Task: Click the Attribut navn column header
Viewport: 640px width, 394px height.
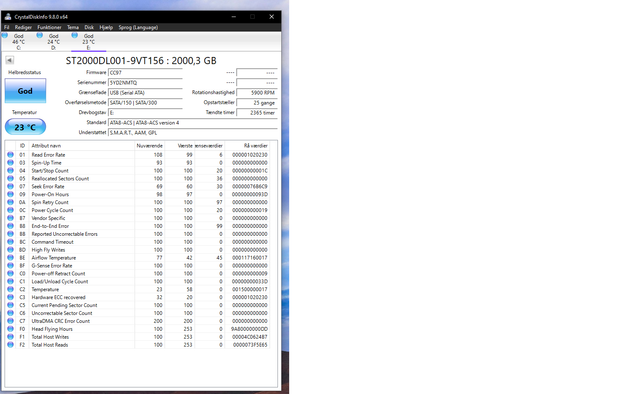Action: coord(82,146)
